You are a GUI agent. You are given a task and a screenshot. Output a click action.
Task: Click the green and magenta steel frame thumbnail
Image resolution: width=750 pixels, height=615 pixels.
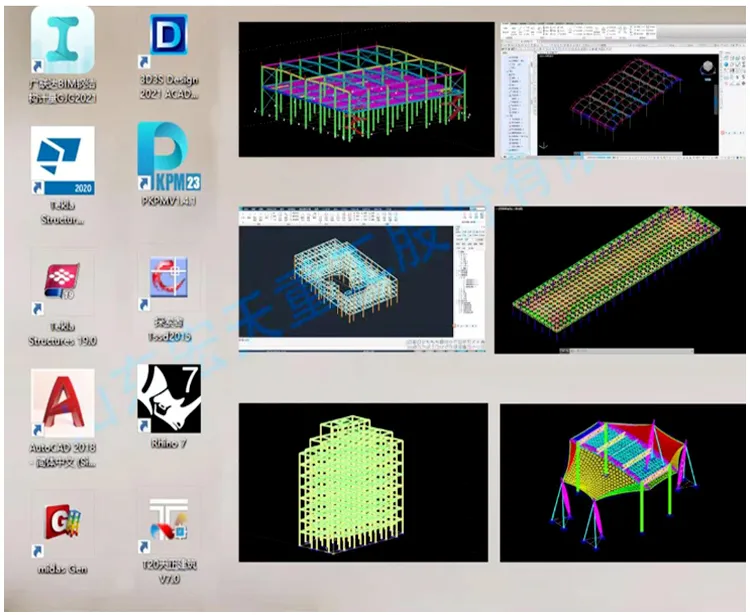coord(366,90)
